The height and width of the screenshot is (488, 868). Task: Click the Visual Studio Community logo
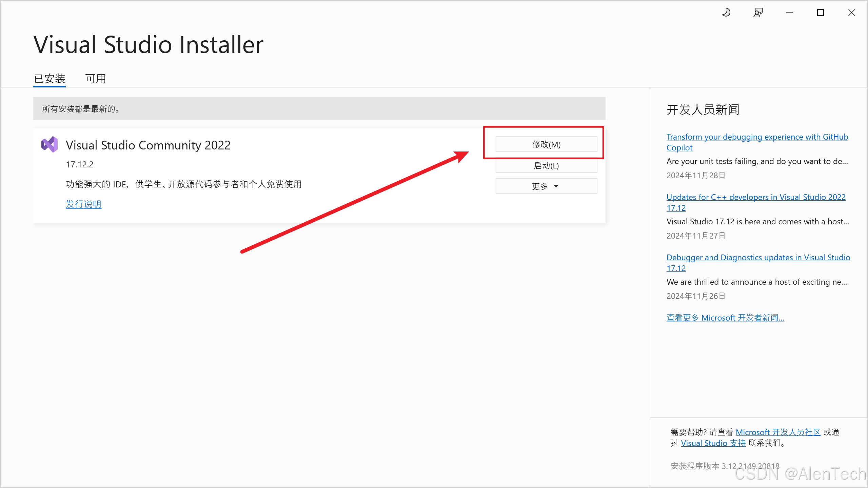coord(50,145)
